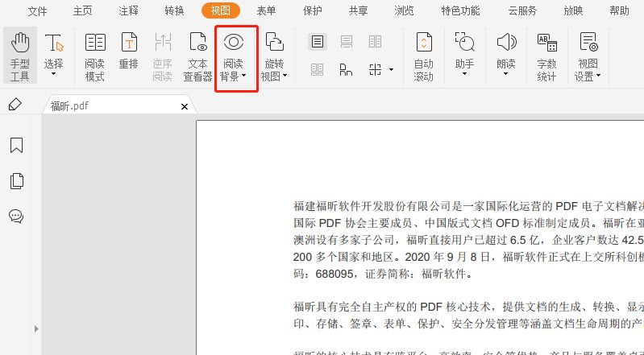
Task: Expand the 视图设置 dropdown arrow
Action: pos(598,76)
